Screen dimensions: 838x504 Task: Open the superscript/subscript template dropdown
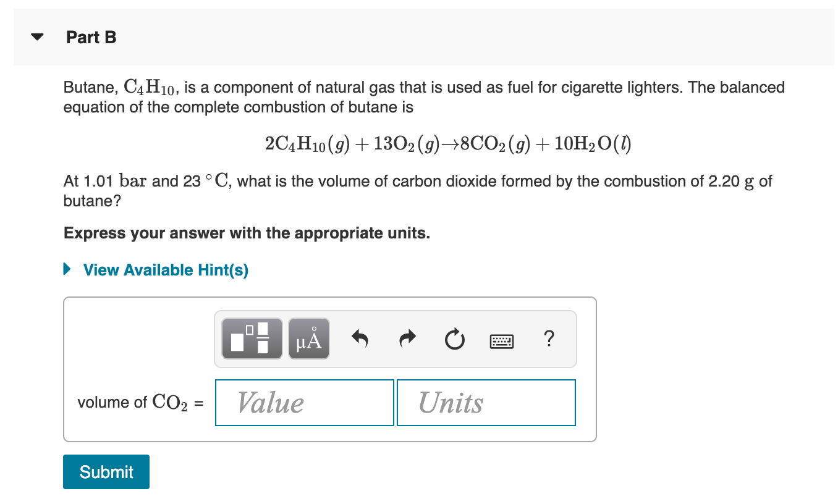pyautogui.click(x=250, y=338)
